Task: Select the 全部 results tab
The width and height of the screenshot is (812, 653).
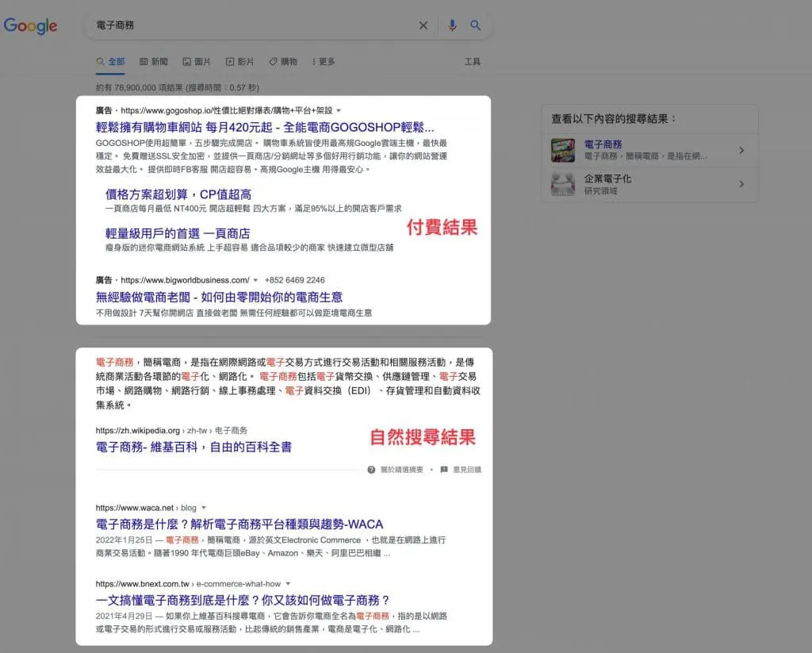Action: point(110,62)
